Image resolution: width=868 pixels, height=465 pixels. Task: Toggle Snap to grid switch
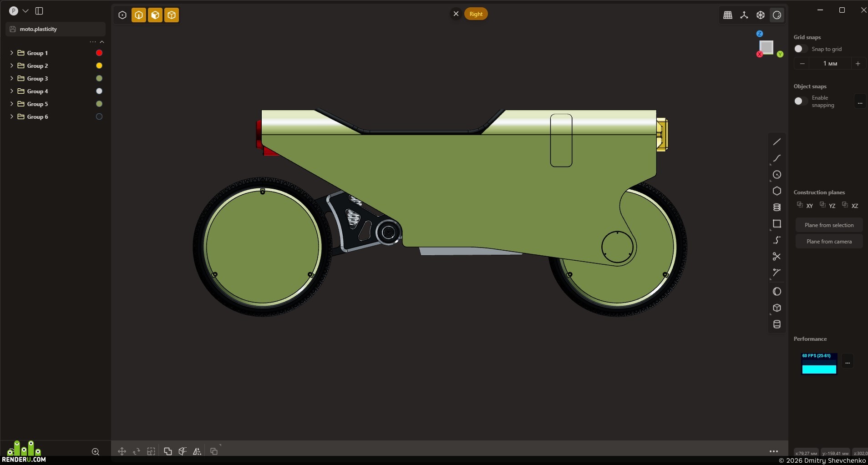(x=801, y=49)
